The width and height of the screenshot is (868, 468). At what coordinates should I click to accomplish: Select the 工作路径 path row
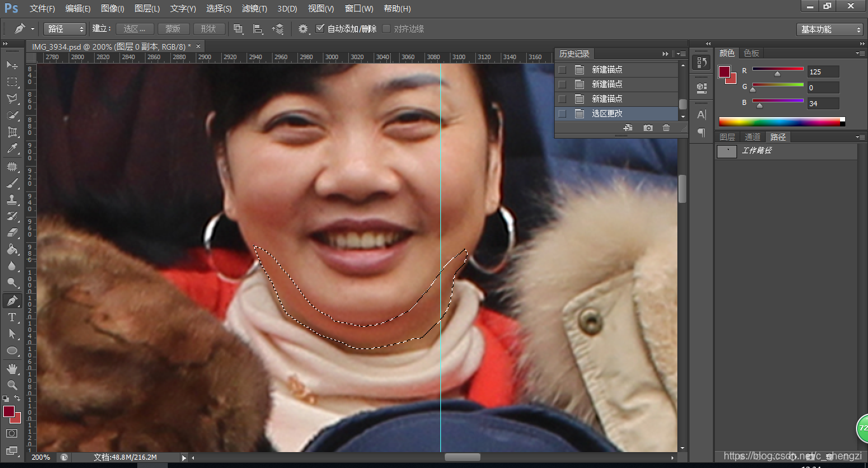pos(785,151)
